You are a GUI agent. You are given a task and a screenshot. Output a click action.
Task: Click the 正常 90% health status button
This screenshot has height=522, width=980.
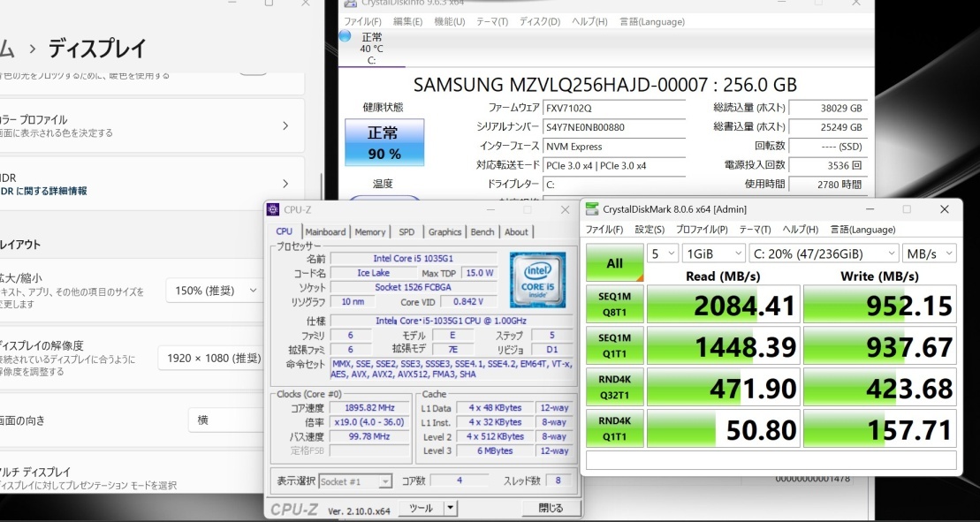[x=384, y=142]
